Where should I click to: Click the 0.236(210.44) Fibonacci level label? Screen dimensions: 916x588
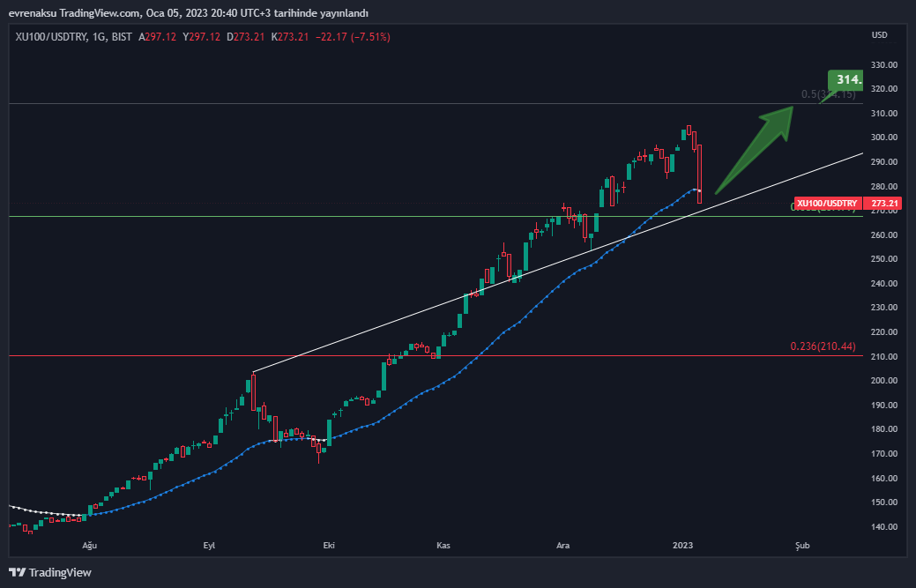pyautogui.click(x=823, y=346)
